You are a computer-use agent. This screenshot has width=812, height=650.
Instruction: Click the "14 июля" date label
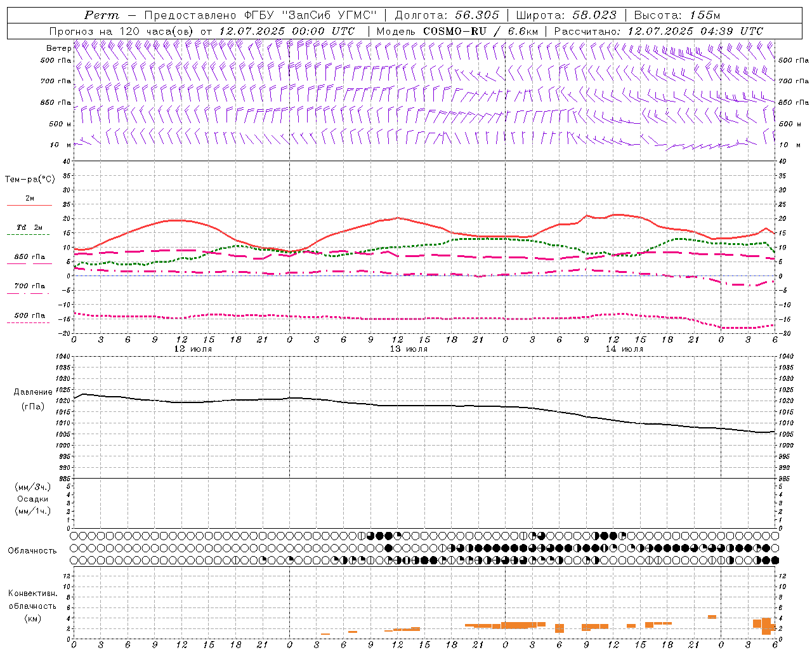point(624,349)
